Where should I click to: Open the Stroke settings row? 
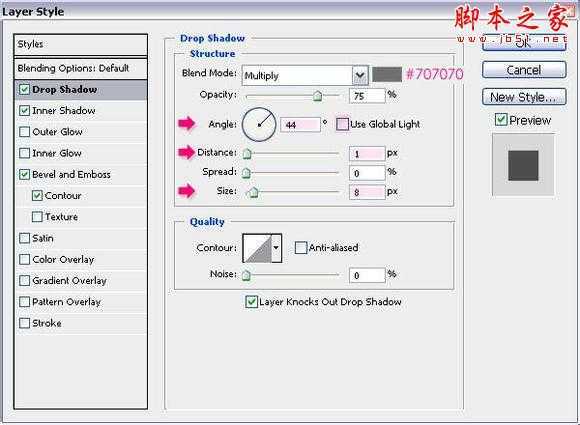click(81, 323)
